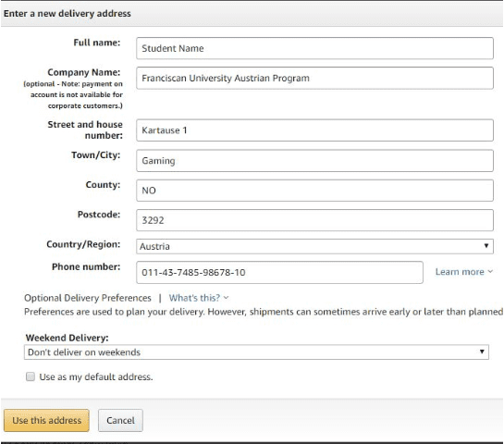
Task: Click the Use as my default address label
Action: tap(96, 376)
